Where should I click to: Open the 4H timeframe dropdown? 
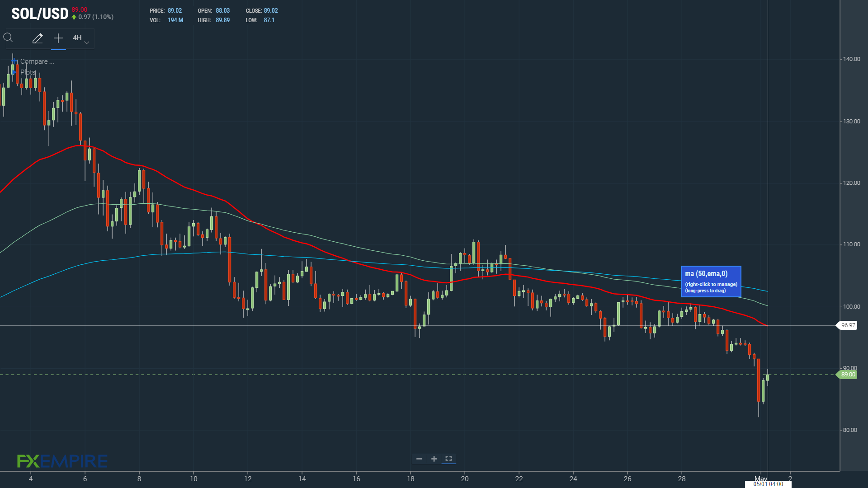coord(81,38)
